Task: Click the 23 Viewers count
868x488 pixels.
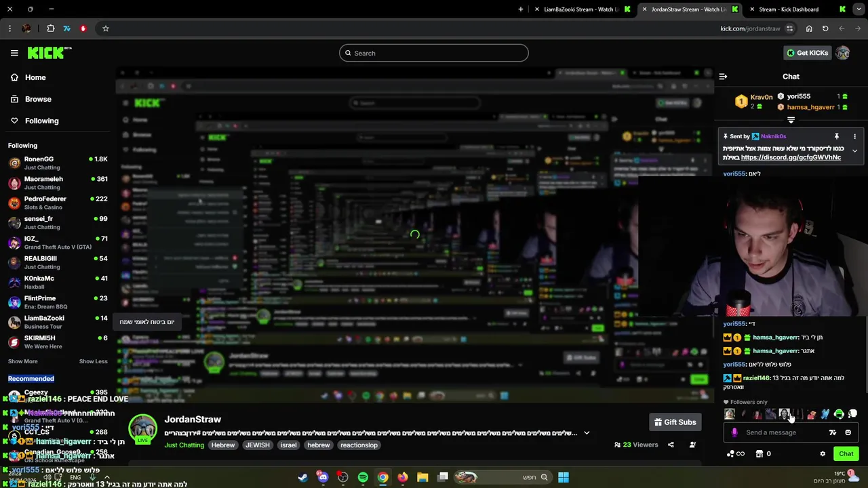Action: (636, 445)
